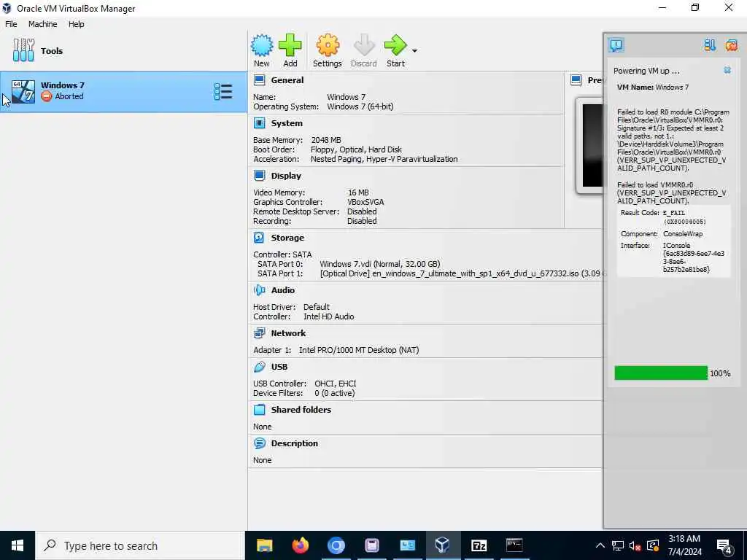The height and width of the screenshot is (560, 747).
Task: Click the VBoxSVGA graphics controller value
Action: point(365,202)
